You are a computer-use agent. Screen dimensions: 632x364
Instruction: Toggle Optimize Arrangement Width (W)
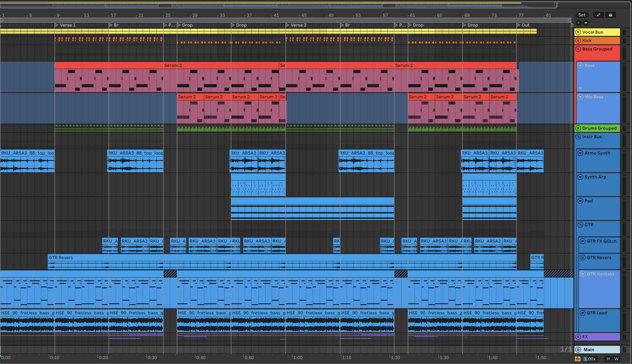click(616, 359)
